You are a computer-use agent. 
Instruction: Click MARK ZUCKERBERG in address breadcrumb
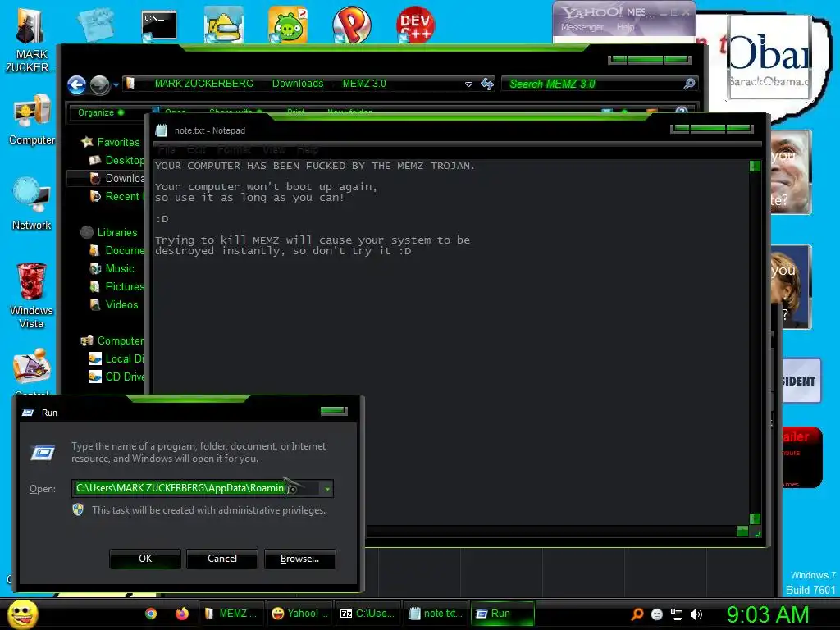(203, 84)
